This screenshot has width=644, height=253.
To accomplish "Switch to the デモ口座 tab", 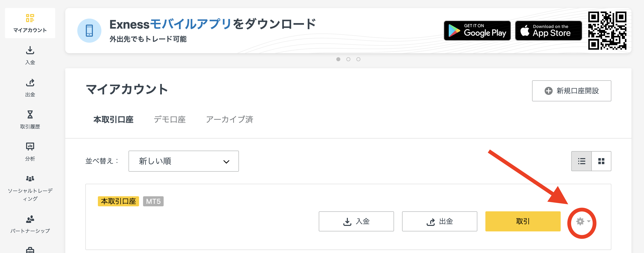I will (x=170, y=119).
